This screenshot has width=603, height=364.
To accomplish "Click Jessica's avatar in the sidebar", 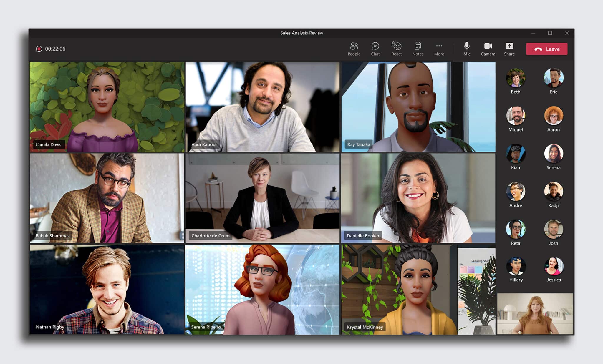I will [x=554, y=266].
